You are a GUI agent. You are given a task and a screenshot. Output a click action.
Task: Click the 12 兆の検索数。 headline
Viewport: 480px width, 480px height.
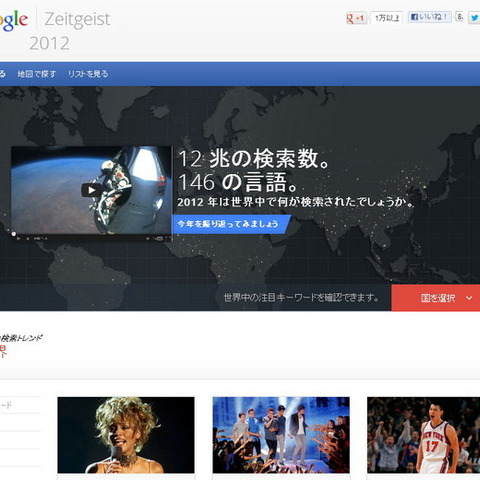click(255, 159)
